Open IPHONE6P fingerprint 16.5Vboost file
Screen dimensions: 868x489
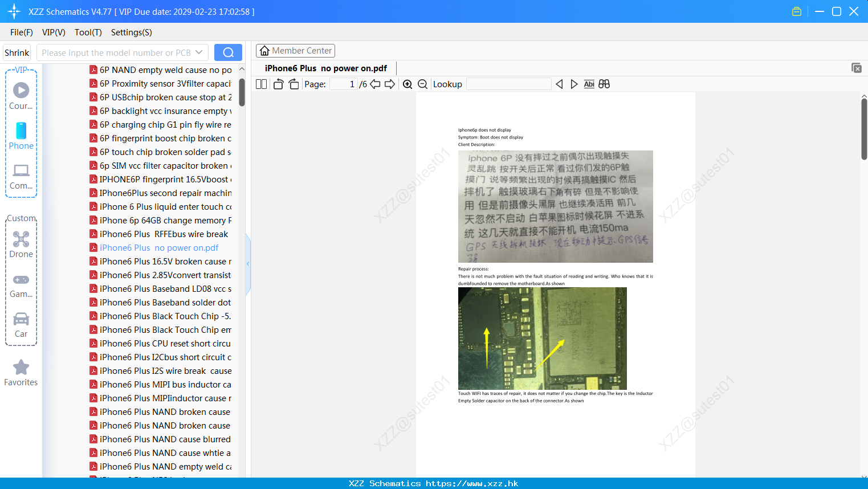pyautogui.click(x=161, y=180)
